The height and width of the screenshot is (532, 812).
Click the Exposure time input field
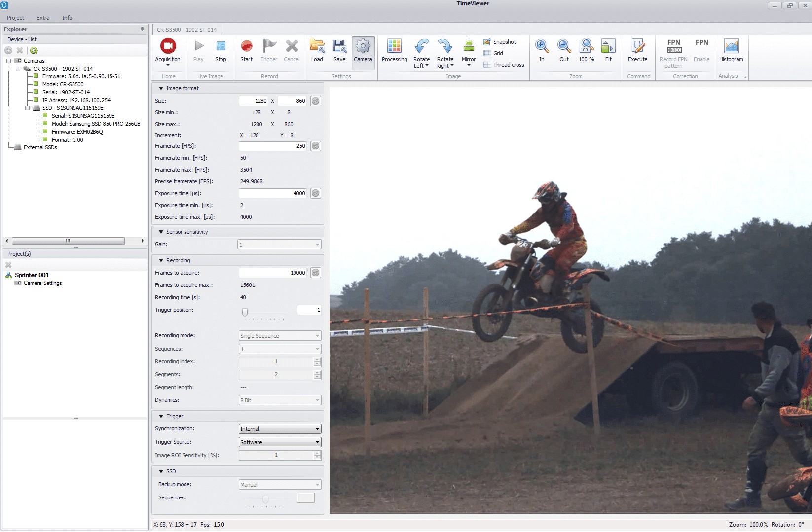(x=273, y=193)
